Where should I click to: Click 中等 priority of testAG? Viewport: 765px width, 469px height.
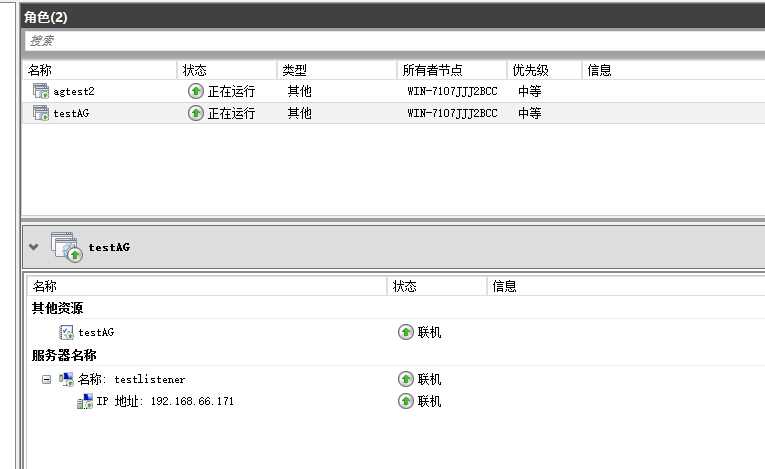click(530, 113)
